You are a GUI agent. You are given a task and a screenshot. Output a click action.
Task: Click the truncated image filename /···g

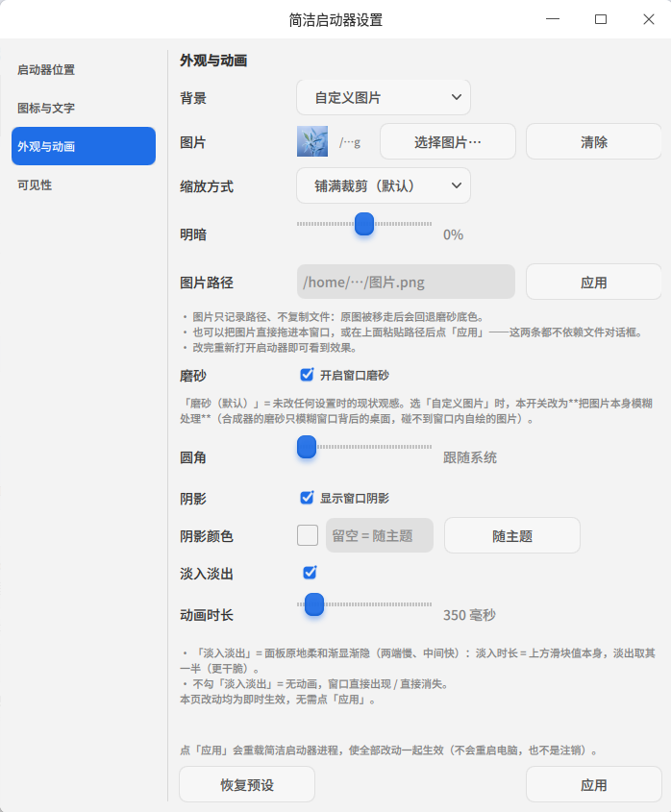[x=350, y=142]
